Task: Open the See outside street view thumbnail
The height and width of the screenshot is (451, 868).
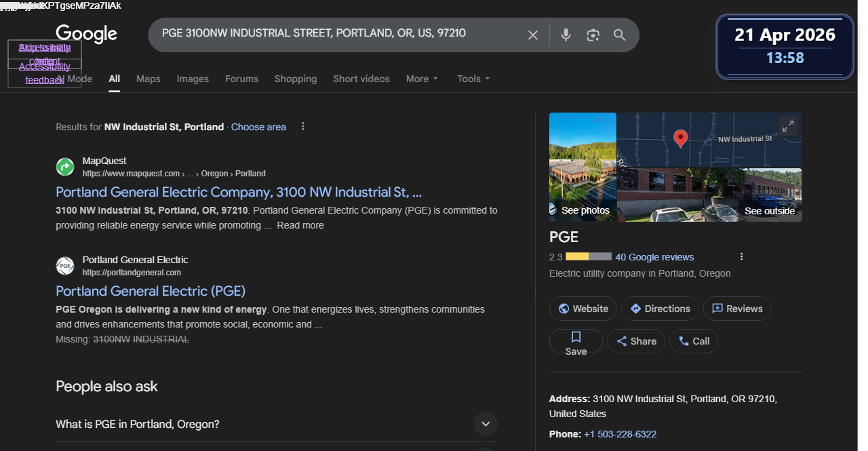Action: (709, 195)
